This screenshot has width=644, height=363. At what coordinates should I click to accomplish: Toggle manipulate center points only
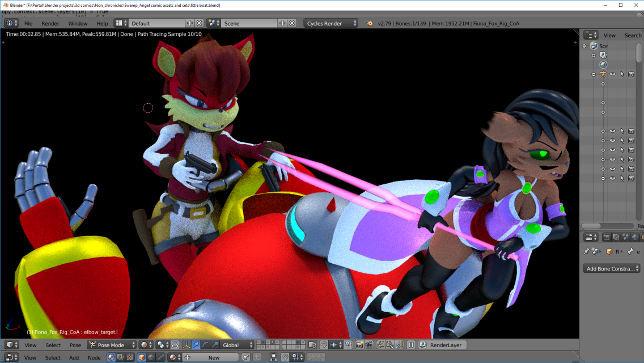[x=175, y=345]
